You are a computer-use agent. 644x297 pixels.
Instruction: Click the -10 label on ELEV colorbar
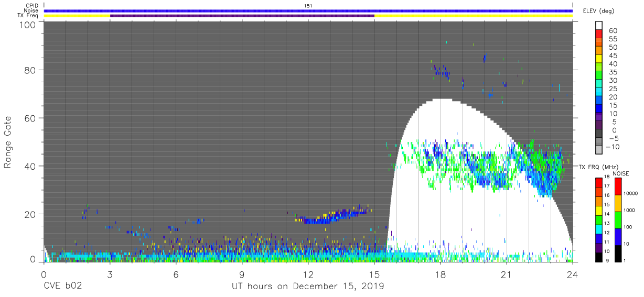[x=611, y=147]
